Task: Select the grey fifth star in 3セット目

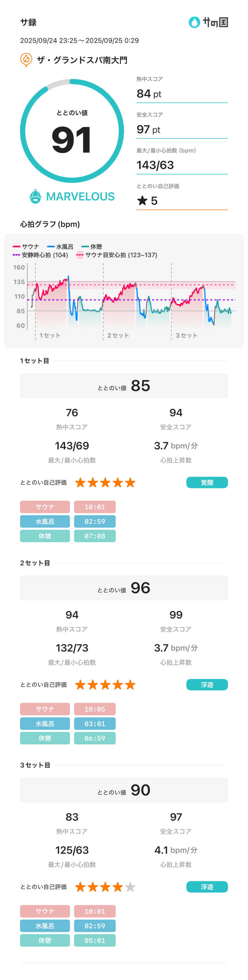Action: coord(130,887)
